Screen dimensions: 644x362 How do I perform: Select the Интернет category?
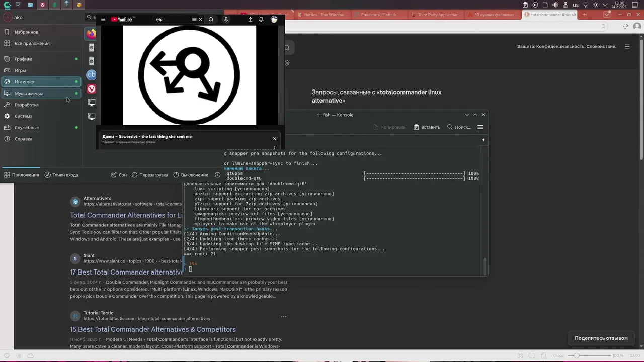[x=40, y=81]
